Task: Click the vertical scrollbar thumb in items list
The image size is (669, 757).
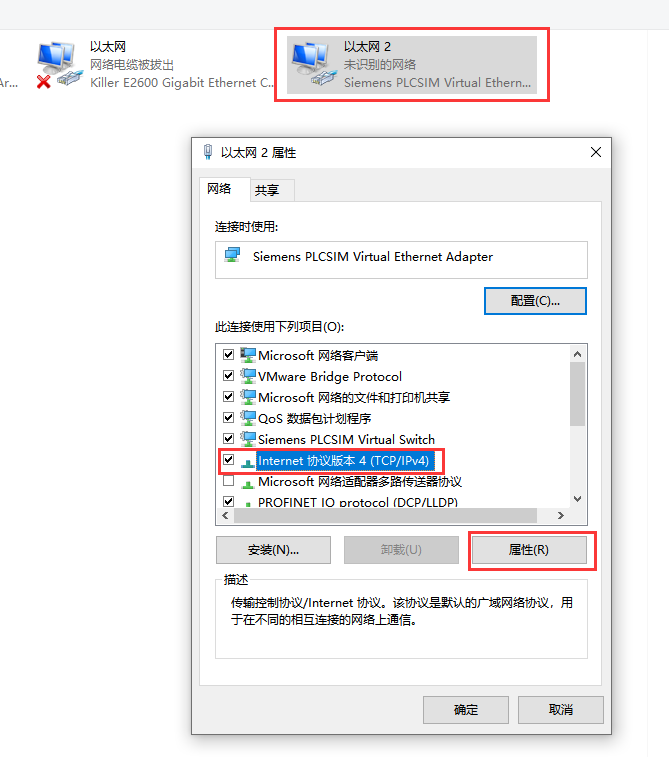Action: pyautogui.click(x=577, y=394)
